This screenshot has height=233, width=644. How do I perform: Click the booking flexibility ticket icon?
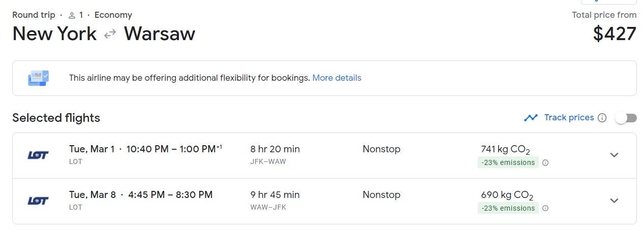(x=38, y=78)
